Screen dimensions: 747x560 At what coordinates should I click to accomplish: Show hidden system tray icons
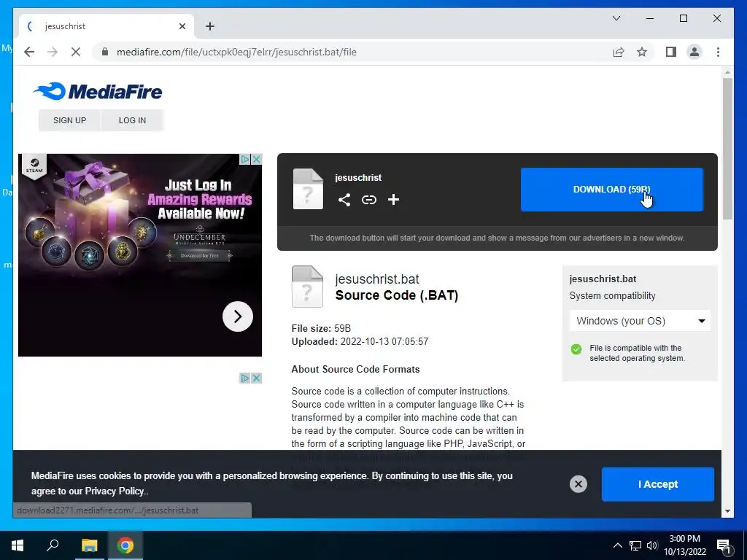pos(617,545)
